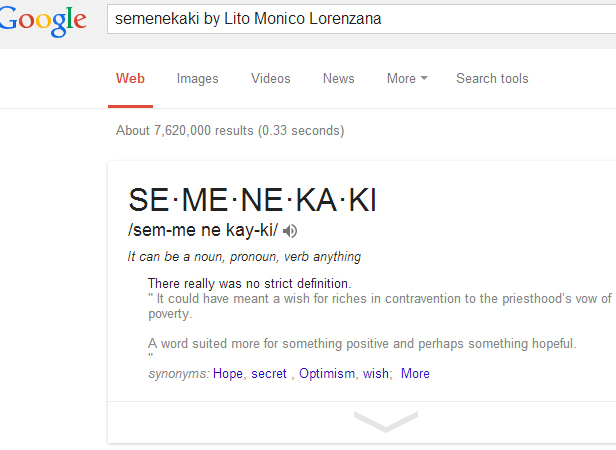The image size is (616, 450).
Task: Click the phonetic spelling /sem-me ne kay-ki/
Action: 203,230
